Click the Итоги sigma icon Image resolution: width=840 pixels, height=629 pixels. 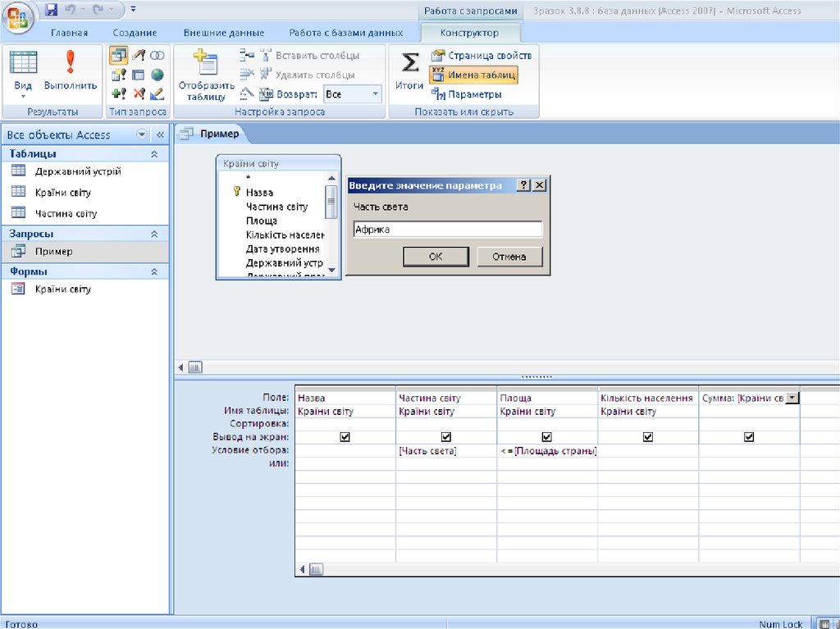(x=409, y=64)
